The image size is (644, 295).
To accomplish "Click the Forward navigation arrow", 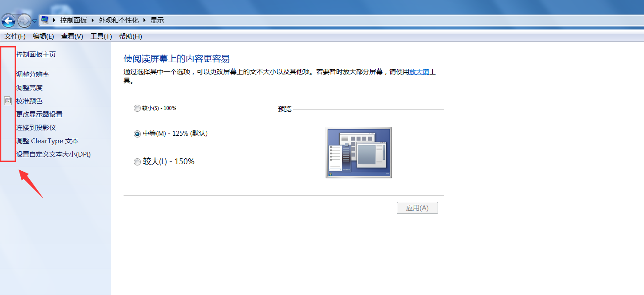I will coord(24,20).
